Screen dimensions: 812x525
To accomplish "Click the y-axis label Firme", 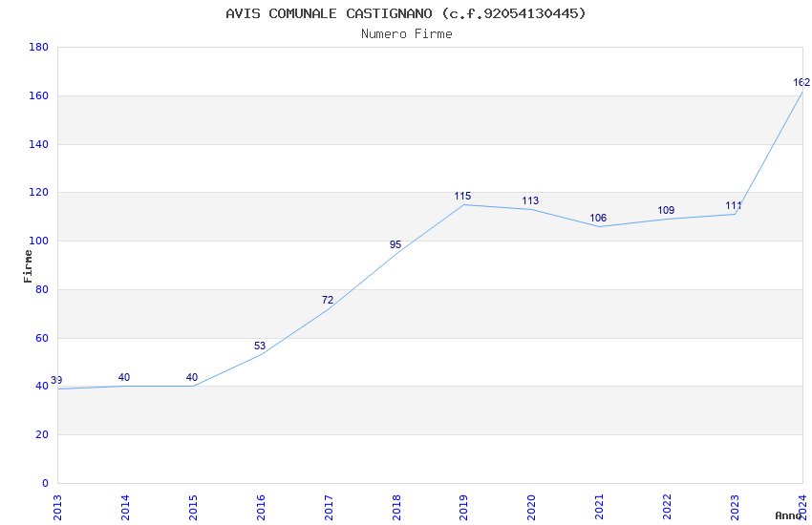I will (x=28, y=266).
